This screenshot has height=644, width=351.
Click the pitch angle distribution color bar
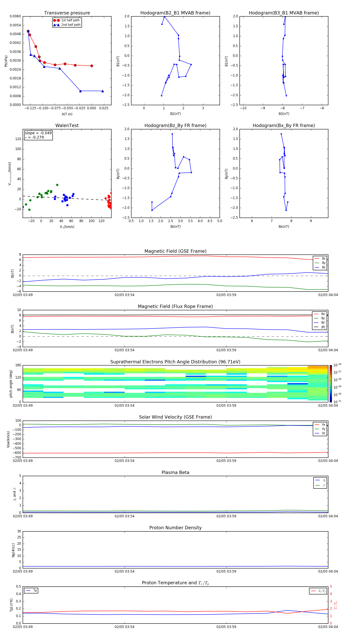tap(331, 384)
